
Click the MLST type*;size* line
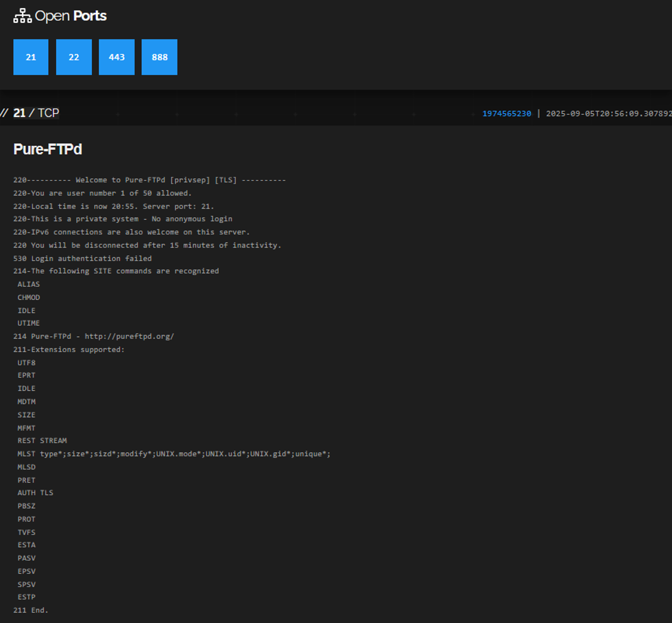click(x=174, y=454)
